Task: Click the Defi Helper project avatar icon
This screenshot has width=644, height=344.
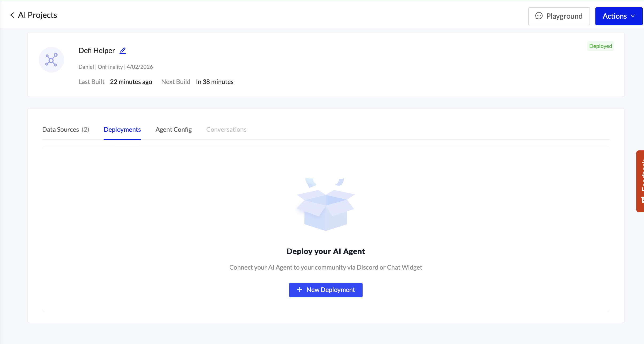Action: point(51,60)
